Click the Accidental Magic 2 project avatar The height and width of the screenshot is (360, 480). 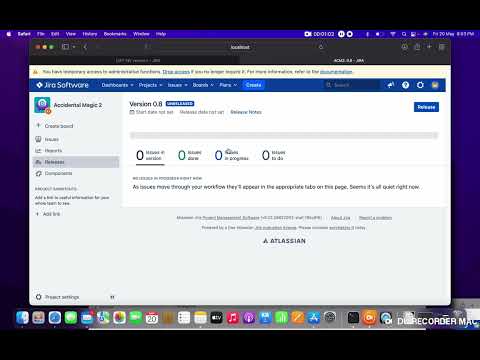tap(42, 105)
